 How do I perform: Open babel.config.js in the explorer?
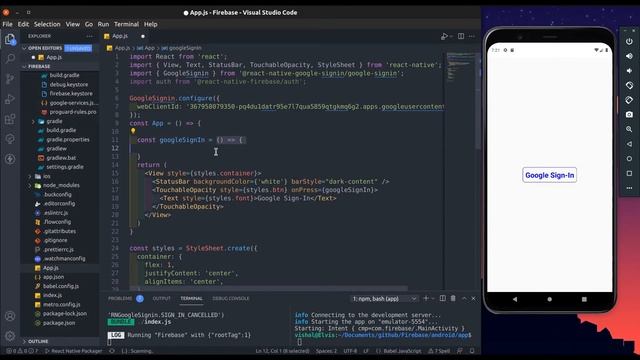point(61,286)
